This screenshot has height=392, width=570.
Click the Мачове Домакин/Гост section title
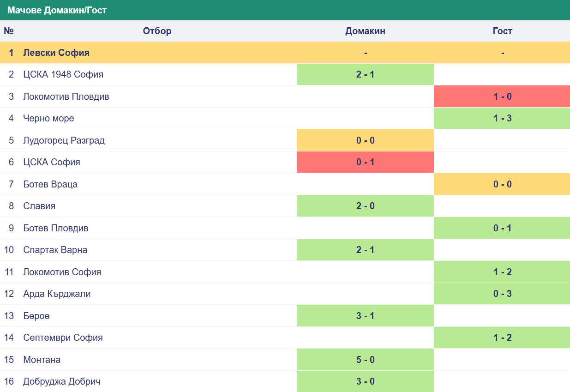point(57,10)
